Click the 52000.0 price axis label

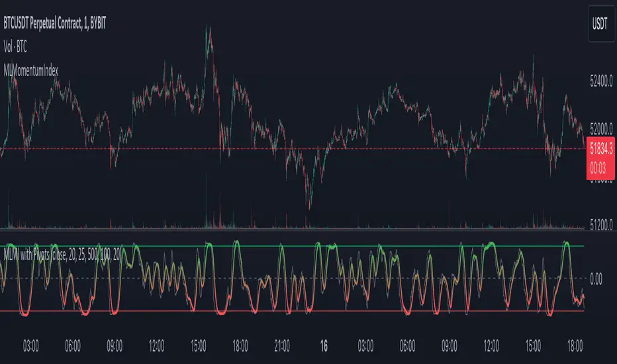point(601,128)
